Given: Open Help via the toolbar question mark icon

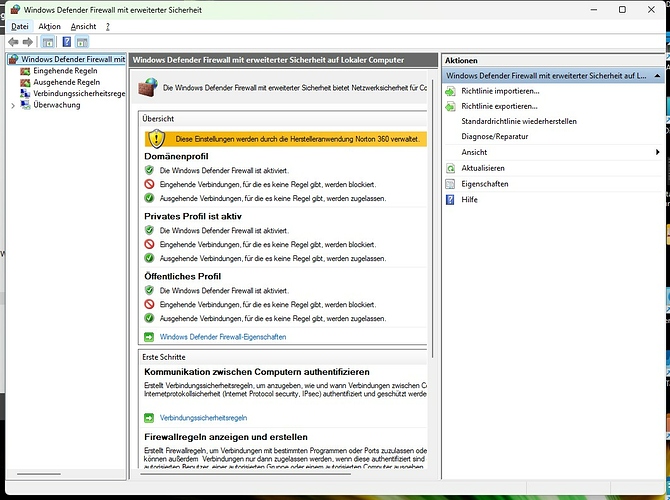Looking at the screenshot, I should click(67, 42).
